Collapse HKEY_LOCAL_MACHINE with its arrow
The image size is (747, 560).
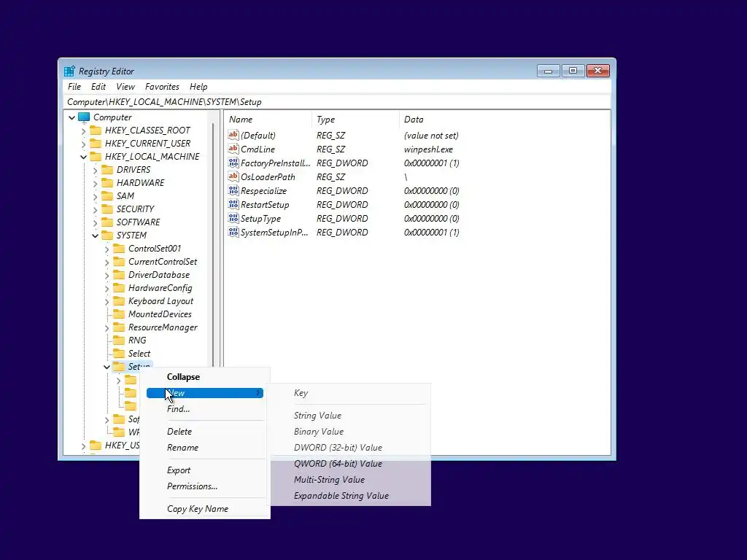tap(83, 157)
